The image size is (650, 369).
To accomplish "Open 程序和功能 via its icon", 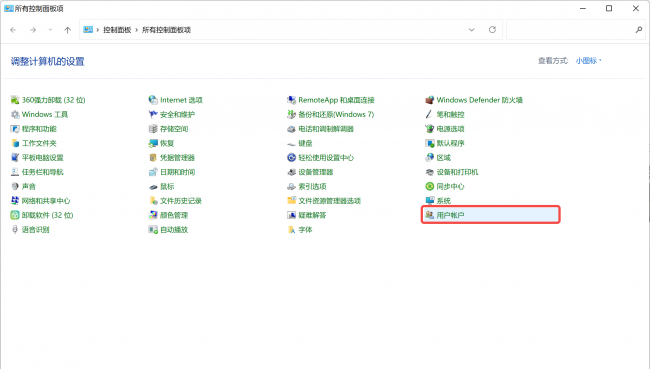I will (15, 129).
